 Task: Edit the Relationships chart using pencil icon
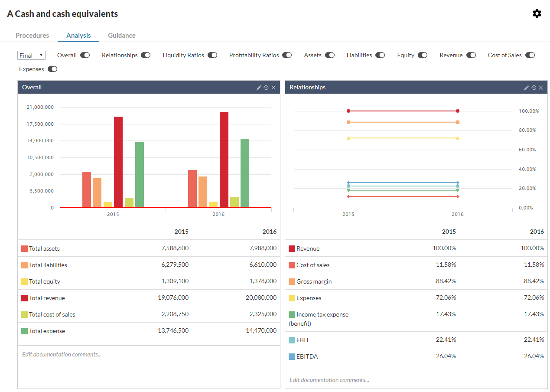(x=526, y=87)
